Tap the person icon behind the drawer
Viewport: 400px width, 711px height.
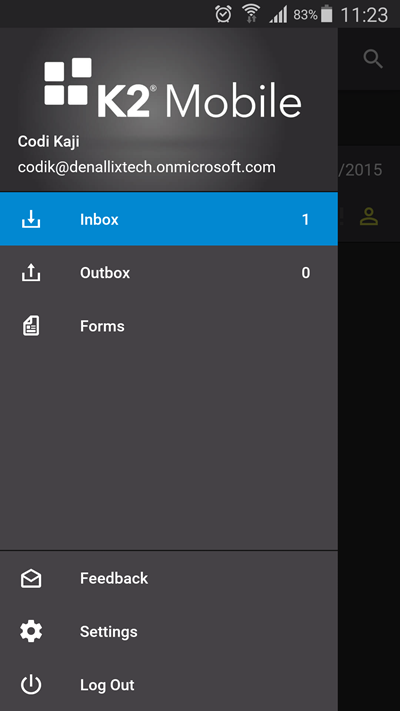tap(369, 216)
